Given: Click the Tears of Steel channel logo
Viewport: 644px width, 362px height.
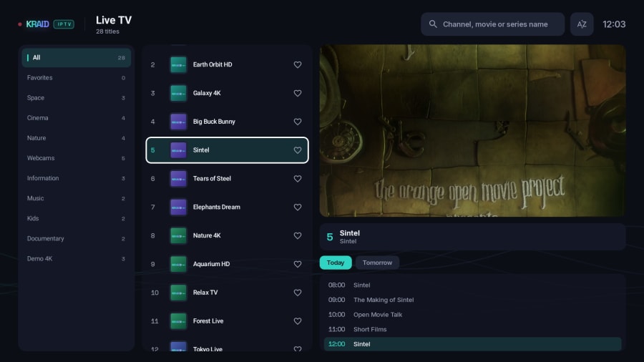Looking at the screenshot, I should pos(178,179).
